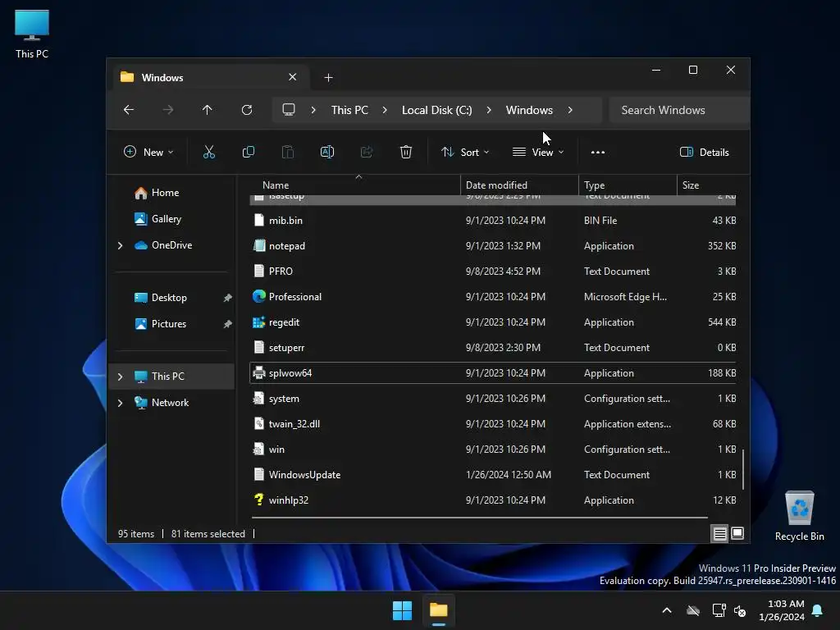Sort by Date modified column
The height and width of the screenshot is (630, 840).
pyautogui.click(x=519, y=185)
